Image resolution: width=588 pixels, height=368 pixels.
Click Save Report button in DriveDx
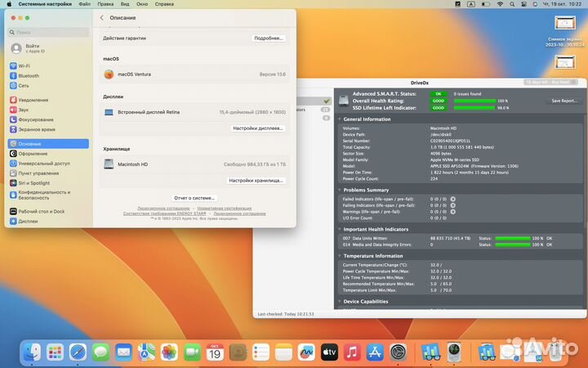click(x=564, y=101)
